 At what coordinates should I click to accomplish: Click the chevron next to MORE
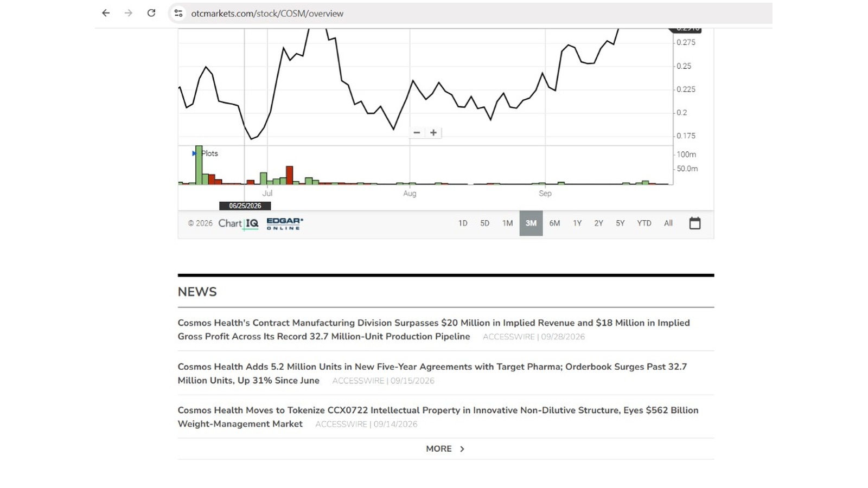[x=462, y=449]
